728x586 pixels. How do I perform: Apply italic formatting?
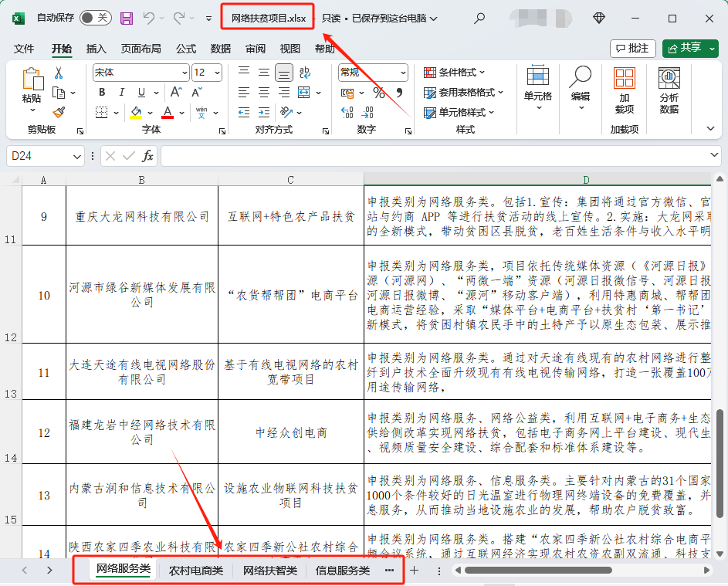pyautogui.click(x=121, y=92)
